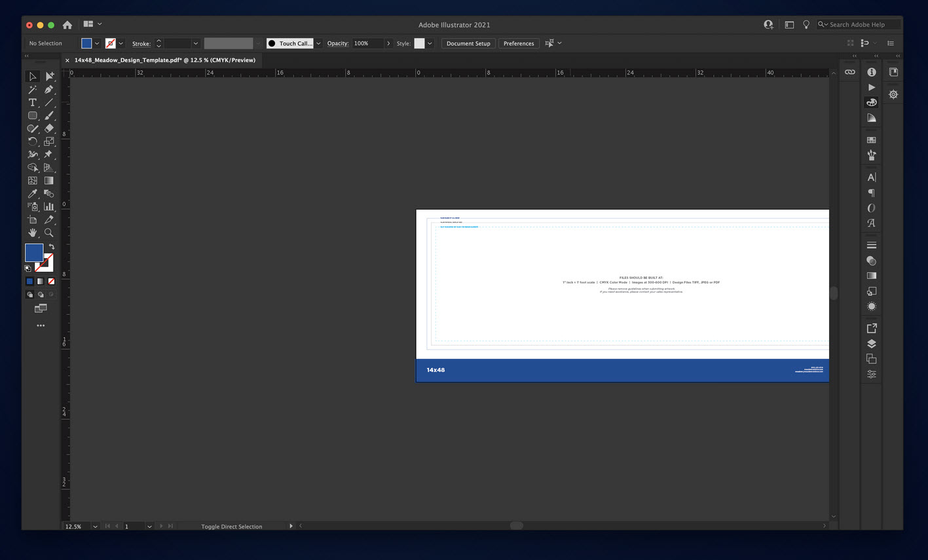Viewport: 928px width, 560px height.
Task: Click the vertical scrollbar thumb
Action: pyautogui.click(x=833, y=293)
